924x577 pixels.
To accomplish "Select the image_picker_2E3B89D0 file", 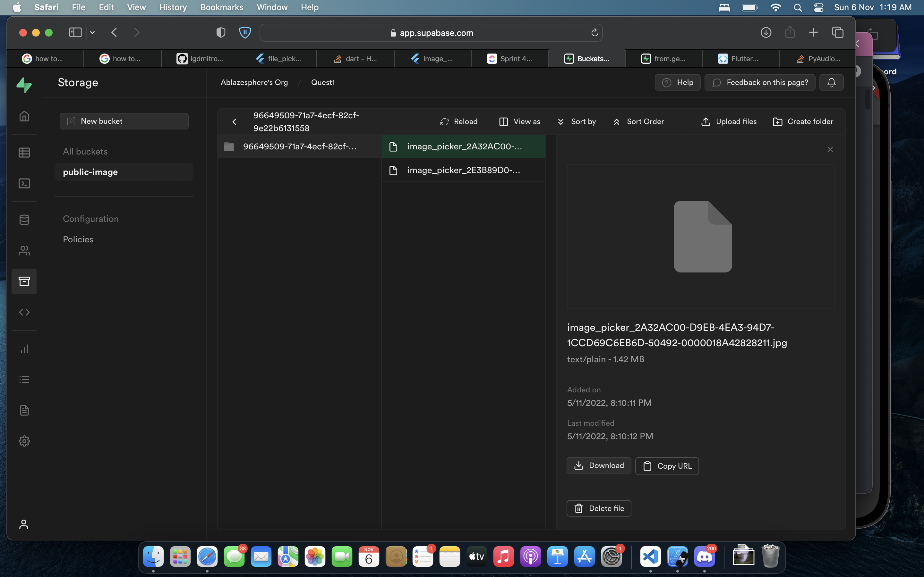I will click(x=463, y=170).
